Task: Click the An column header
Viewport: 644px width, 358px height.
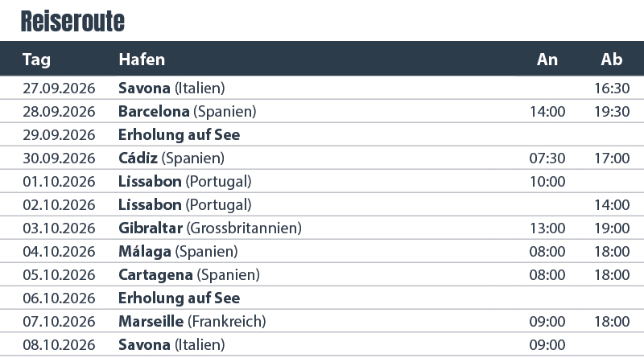Action: 547,60
